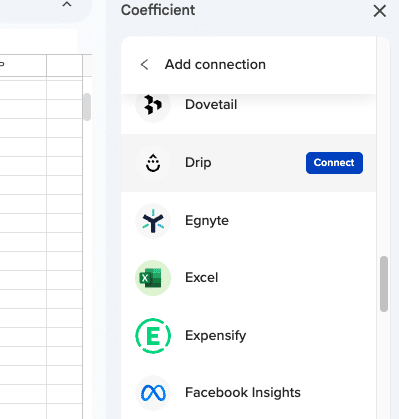
Task: Go back from Add connection
Action: [x=144, y=65]
